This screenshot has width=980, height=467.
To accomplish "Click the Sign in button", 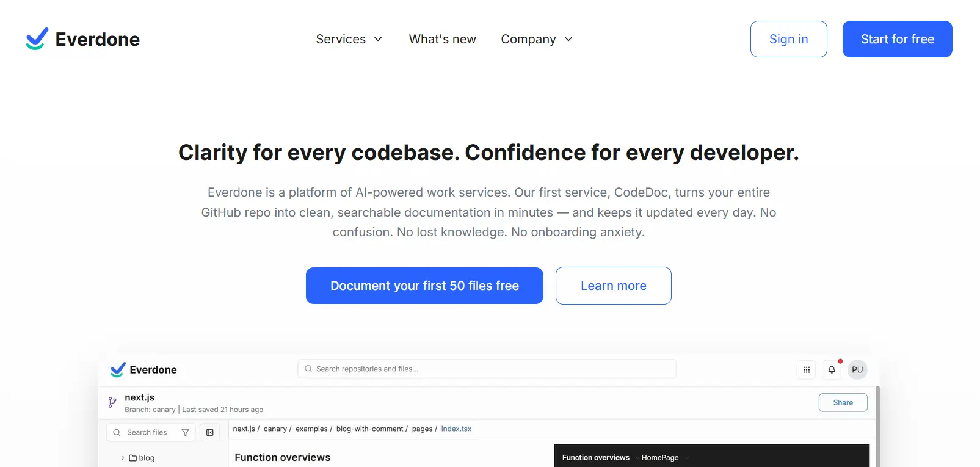I will tap(788, 39).
